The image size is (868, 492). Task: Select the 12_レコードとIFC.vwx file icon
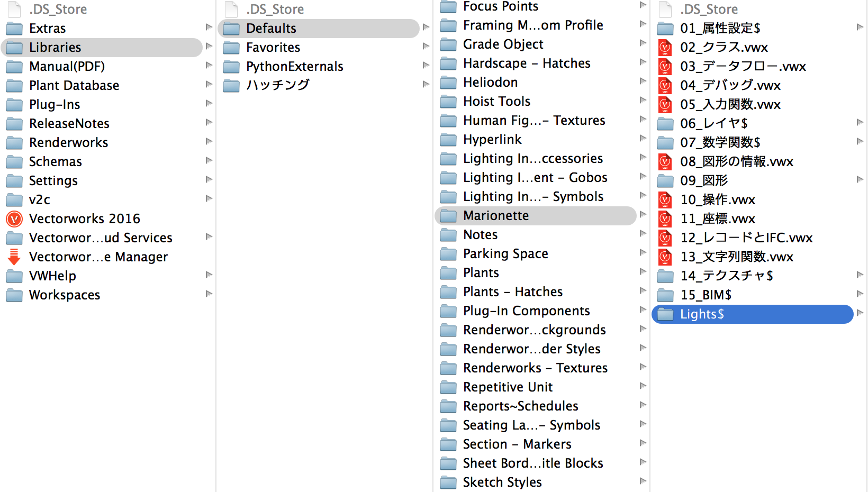click(665, 238)
